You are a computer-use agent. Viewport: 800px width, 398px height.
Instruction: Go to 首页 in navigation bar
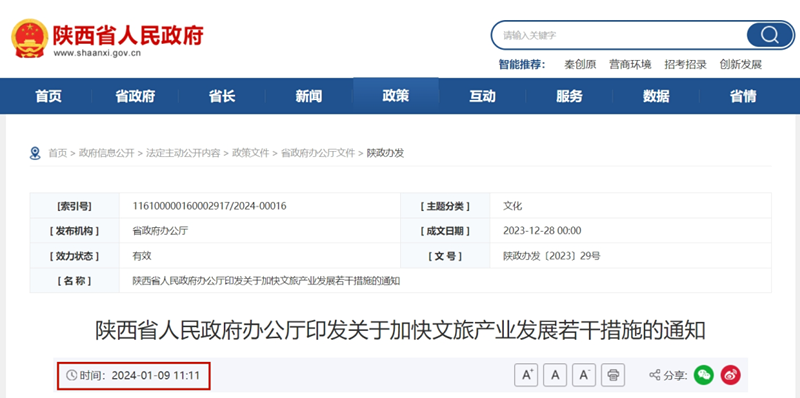pyautogui.click(x=48, y=96)
